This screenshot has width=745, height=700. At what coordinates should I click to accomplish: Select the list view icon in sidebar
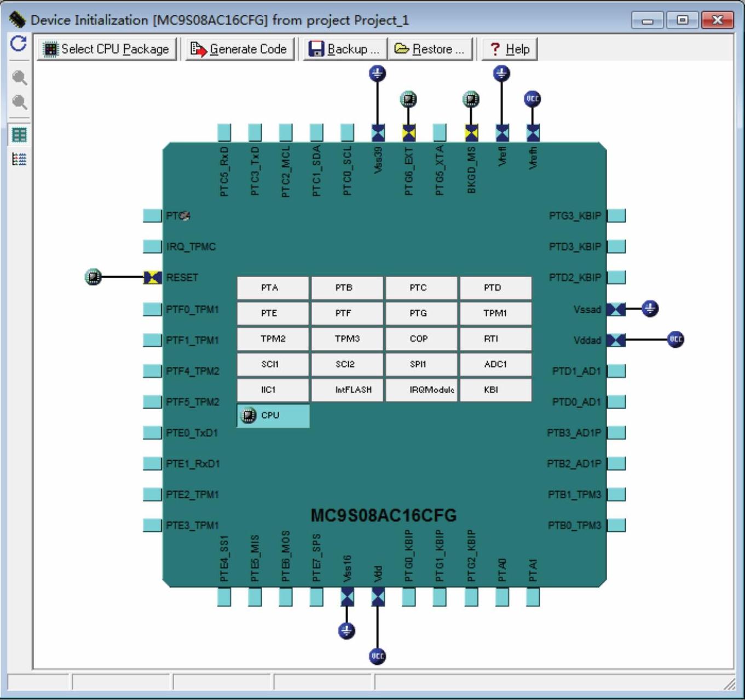20,159
